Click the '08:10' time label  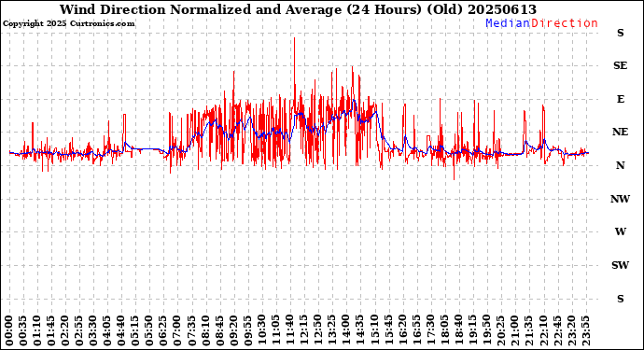205,330
